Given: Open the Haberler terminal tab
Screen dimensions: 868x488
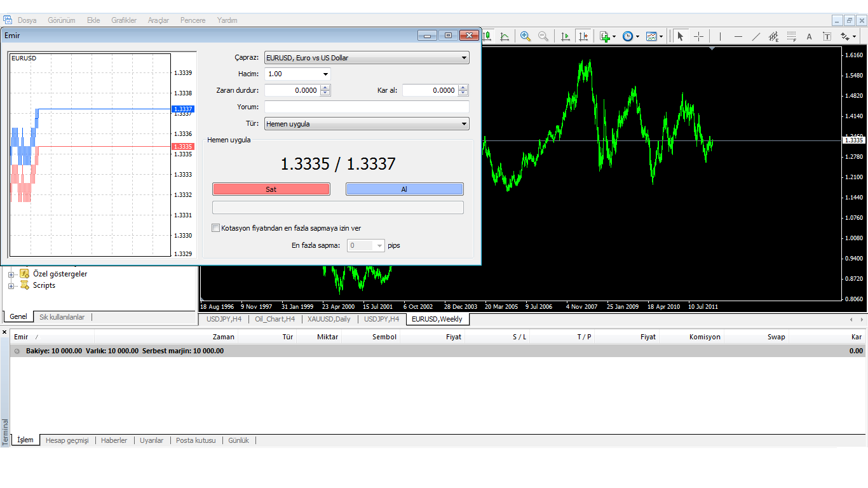Looking at the screenshot, I should pos(114,440).
